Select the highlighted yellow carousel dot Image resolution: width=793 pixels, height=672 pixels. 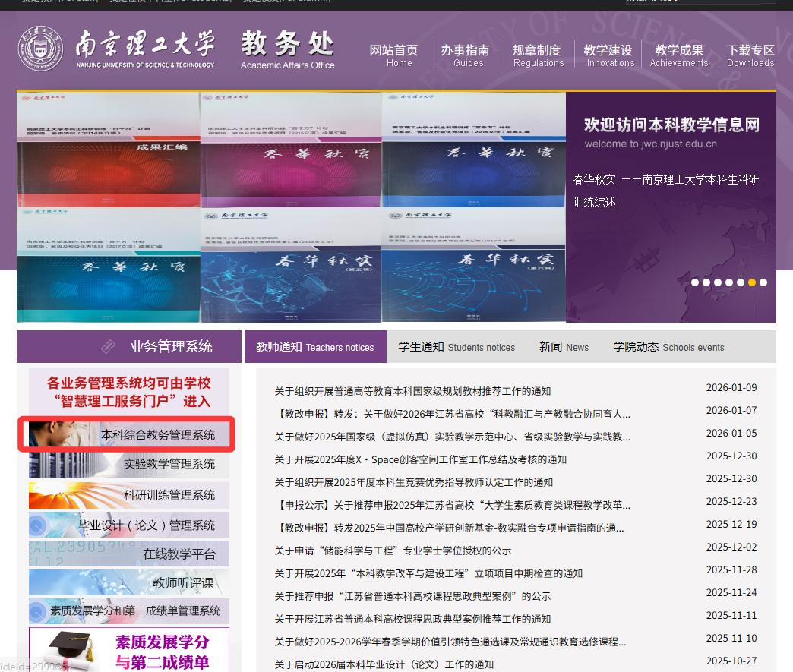tap(751, 282)
